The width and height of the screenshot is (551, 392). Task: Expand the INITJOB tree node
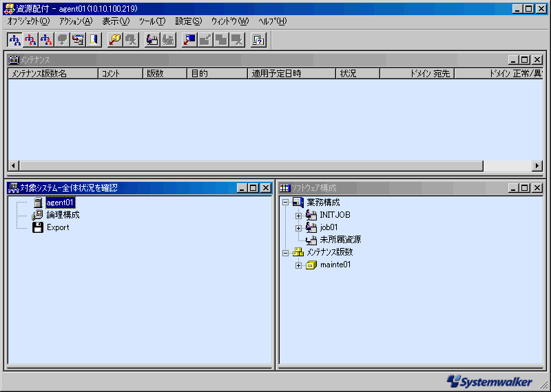point(298,216)
